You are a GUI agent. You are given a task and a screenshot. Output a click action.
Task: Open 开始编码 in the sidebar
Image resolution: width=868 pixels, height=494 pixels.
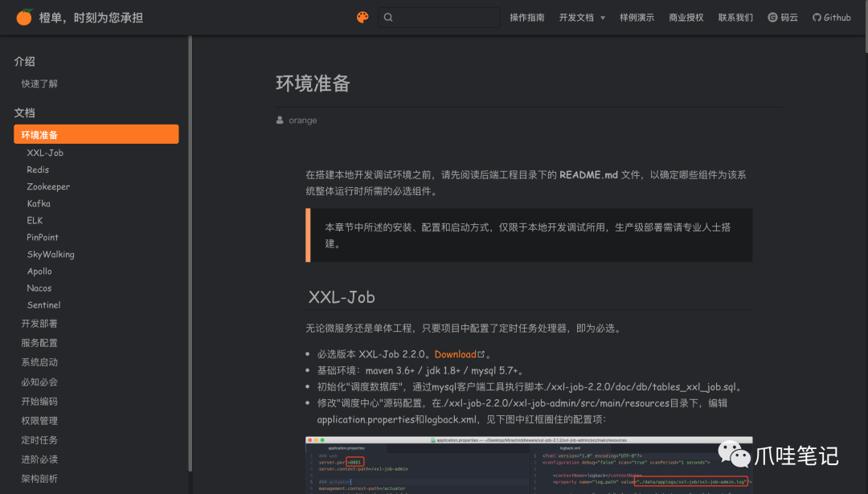(39, 401)
